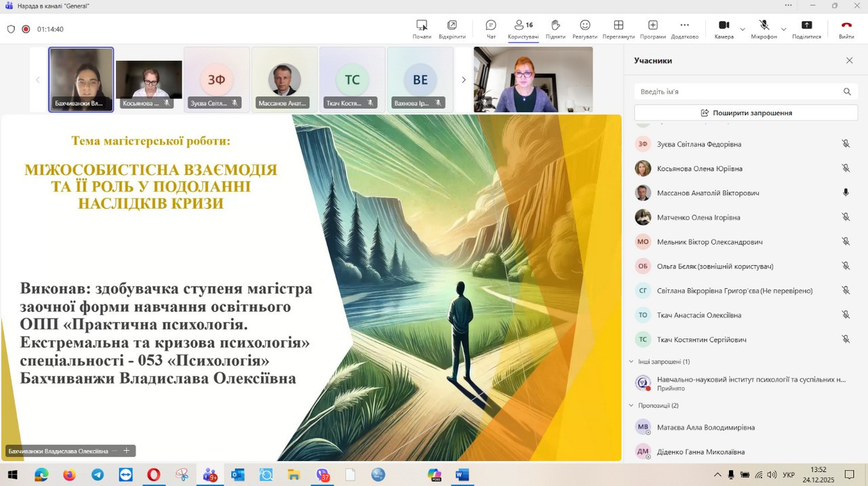Click the shield security icon
Image resolution: width=868 pixels, height=486 pixels.
[11, 29]
